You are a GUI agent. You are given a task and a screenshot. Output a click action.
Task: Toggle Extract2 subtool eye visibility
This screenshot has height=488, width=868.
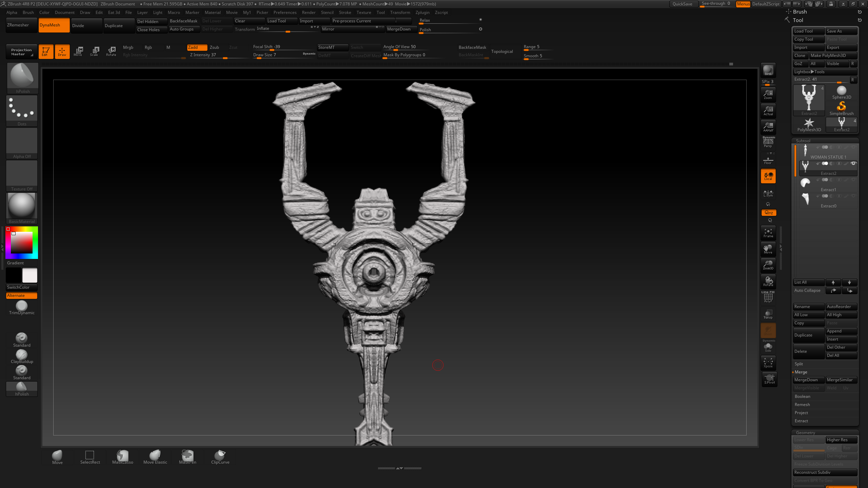(x=853, y=164)
